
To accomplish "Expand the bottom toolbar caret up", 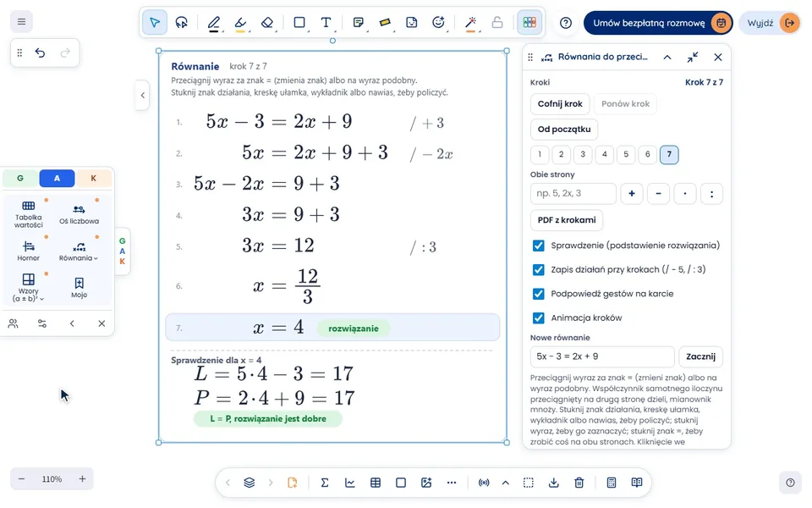I will pyautogui.click(x=506, y=483).
